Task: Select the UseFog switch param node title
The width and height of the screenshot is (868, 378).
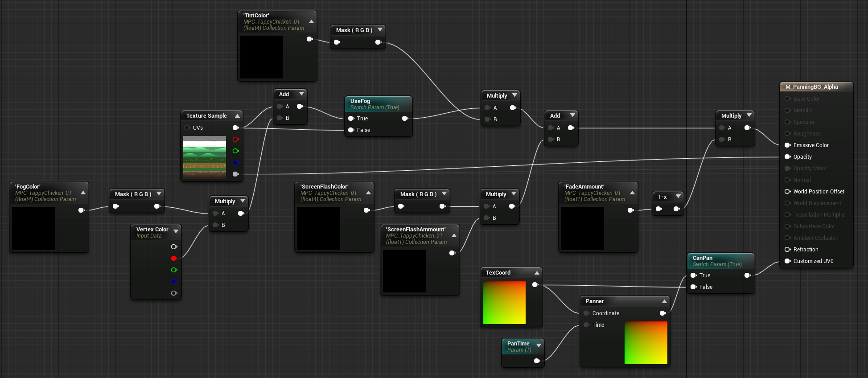Action: click(x=360, y=101)
